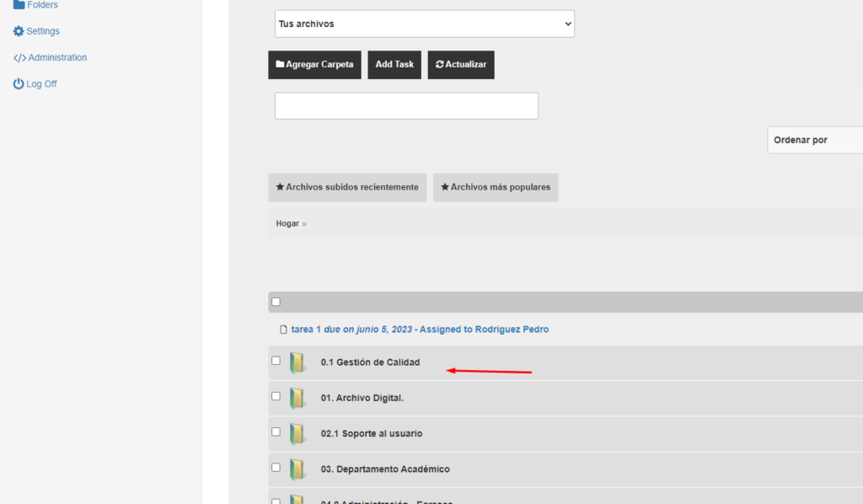Open the Ordenar por dropdown
863x504 pixels.
(x=815, y=140)
